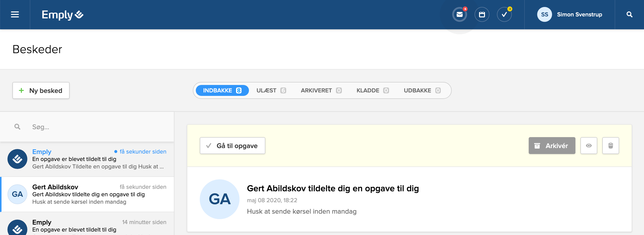Open the messages envelope icon
Image resolution: width=644 pixels, height=235 pixels.
click(x=459, y=14)
